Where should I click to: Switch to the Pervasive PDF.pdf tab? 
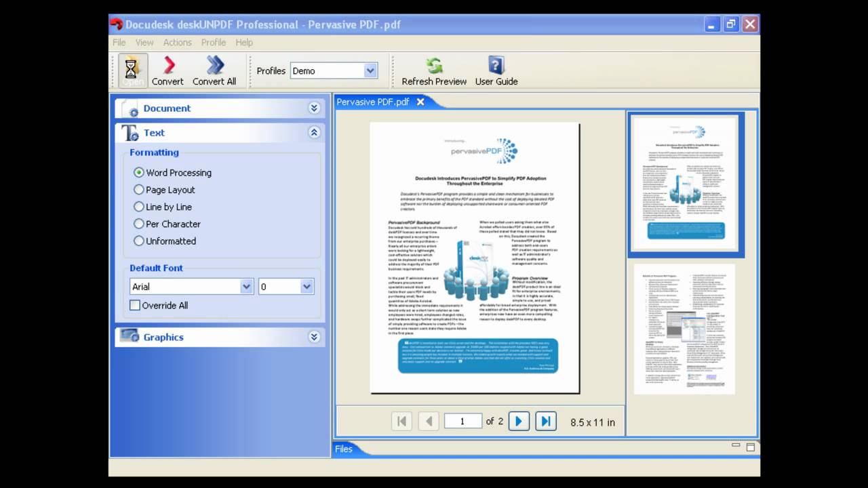click(373, 102)
